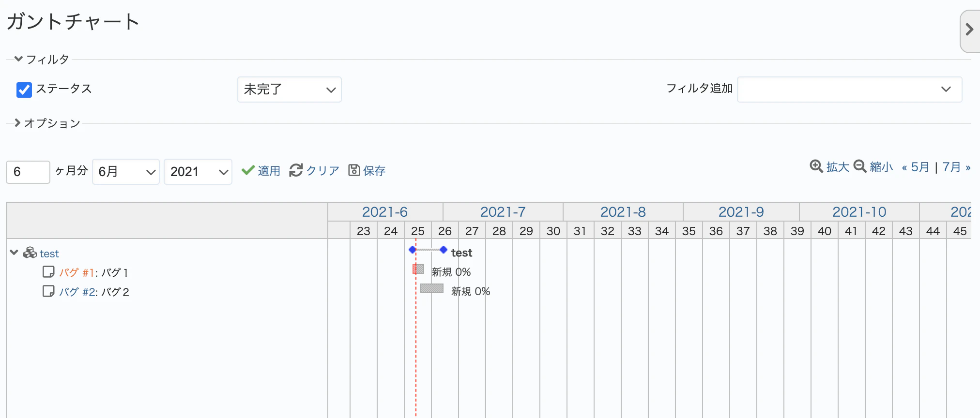
Task: Click the クリア link
Action: point(323,171)
